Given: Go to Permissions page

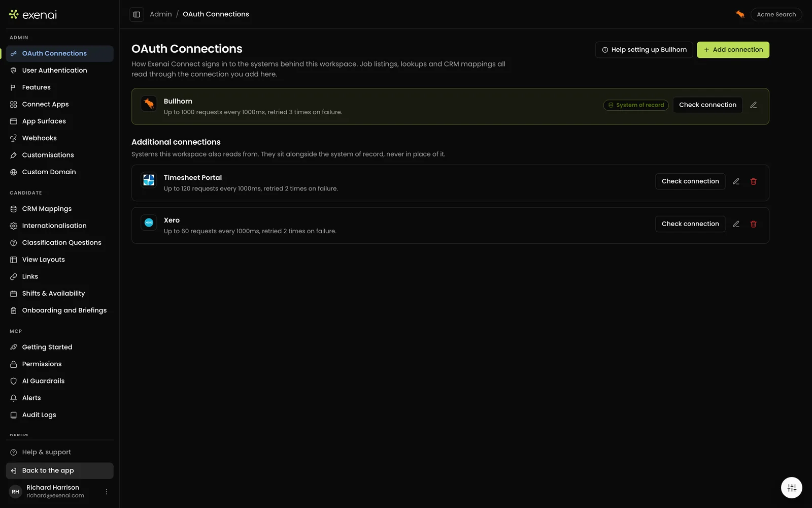Looking at the screenshot, I should pos(60,364).
